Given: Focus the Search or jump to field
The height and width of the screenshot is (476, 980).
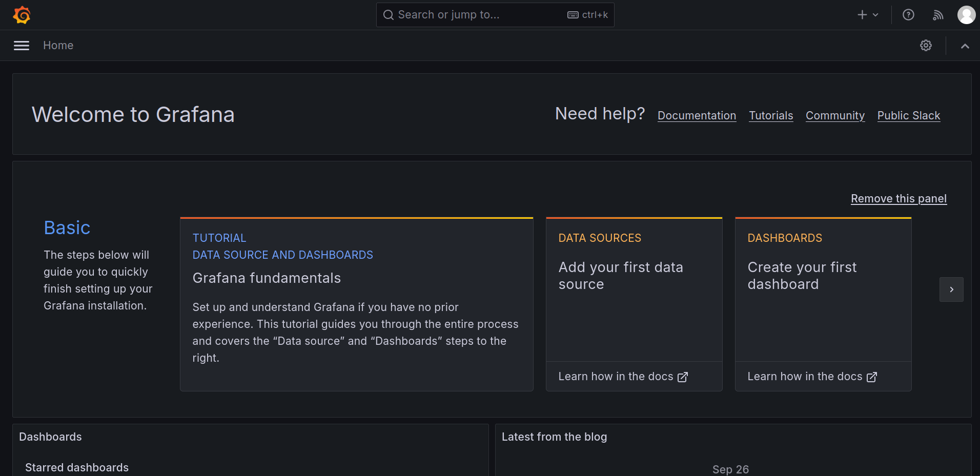Looking at the screenshot, I should pyautogui.click(x=477, y=15).
